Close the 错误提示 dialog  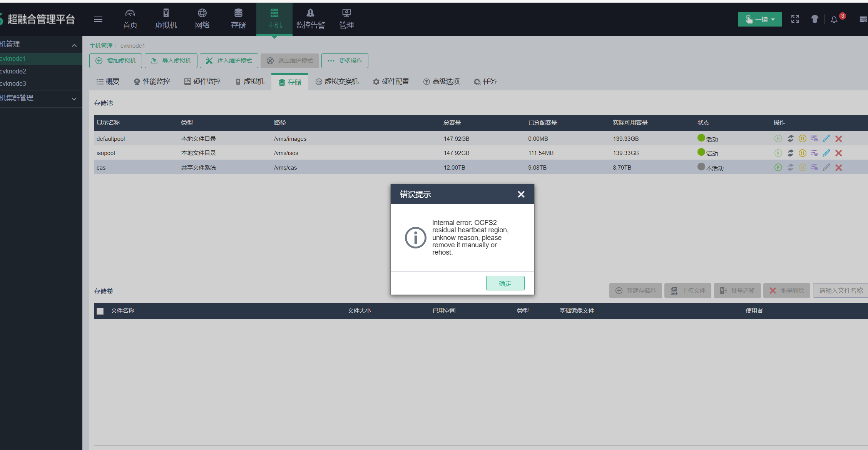[521, 194]
